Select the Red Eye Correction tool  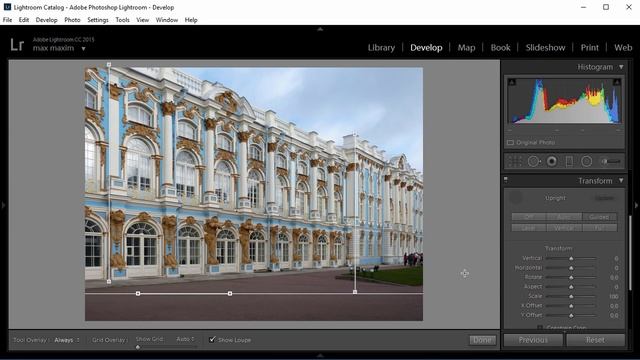[x=551, y=161]
